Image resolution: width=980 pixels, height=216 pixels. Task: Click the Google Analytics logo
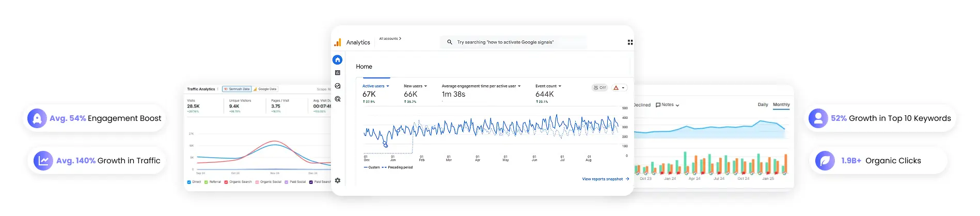[x=338, y=42]
